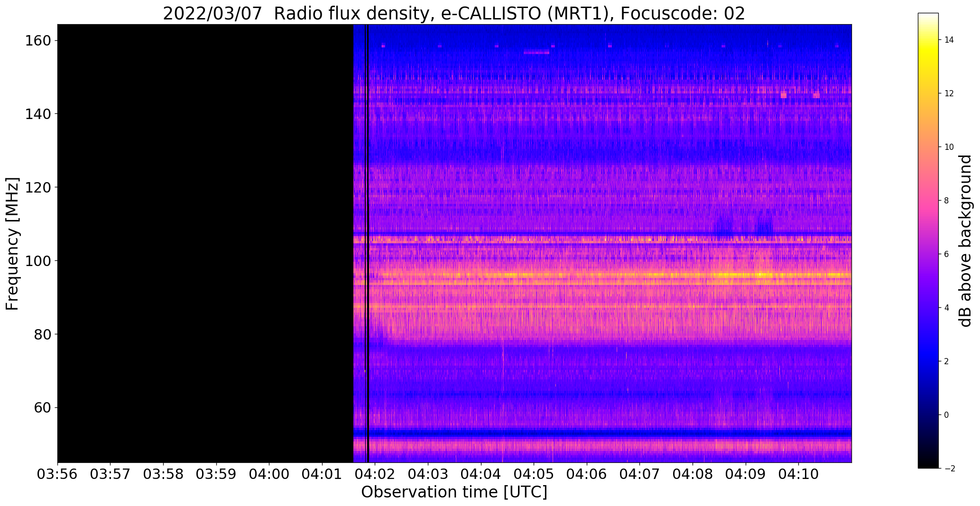Viewport: 980px width, 506px height.
Task: Click the black missing-data region of the spectrogram
Action: 205,243
